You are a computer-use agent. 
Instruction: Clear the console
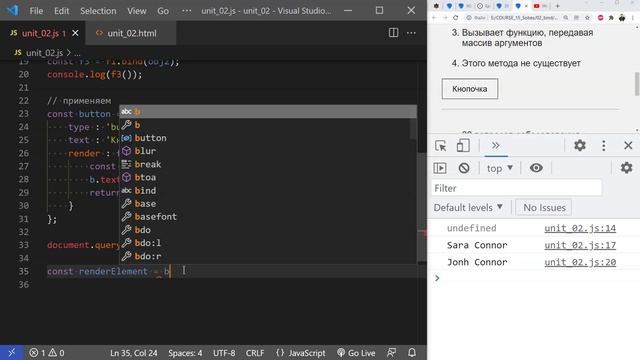coord(464,168)
